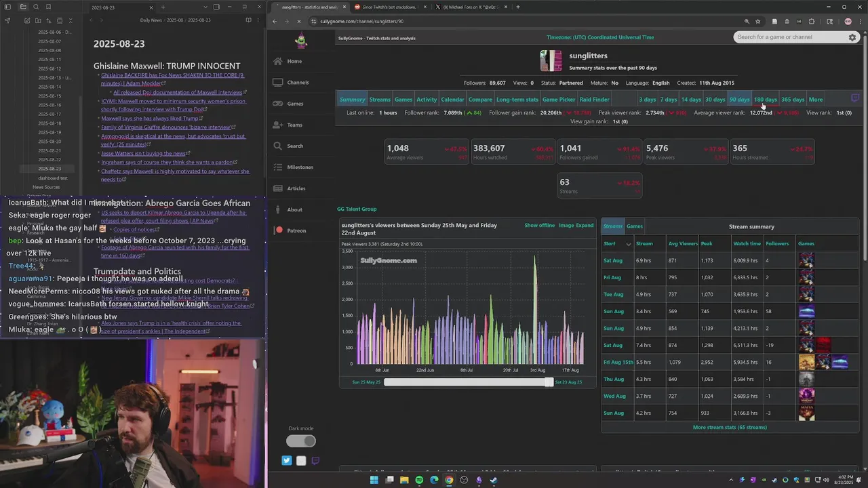The width and height of the screenshot is (868, 488).
Task: Bookmark this page with the star icon
Action: [x=757, y=22]
